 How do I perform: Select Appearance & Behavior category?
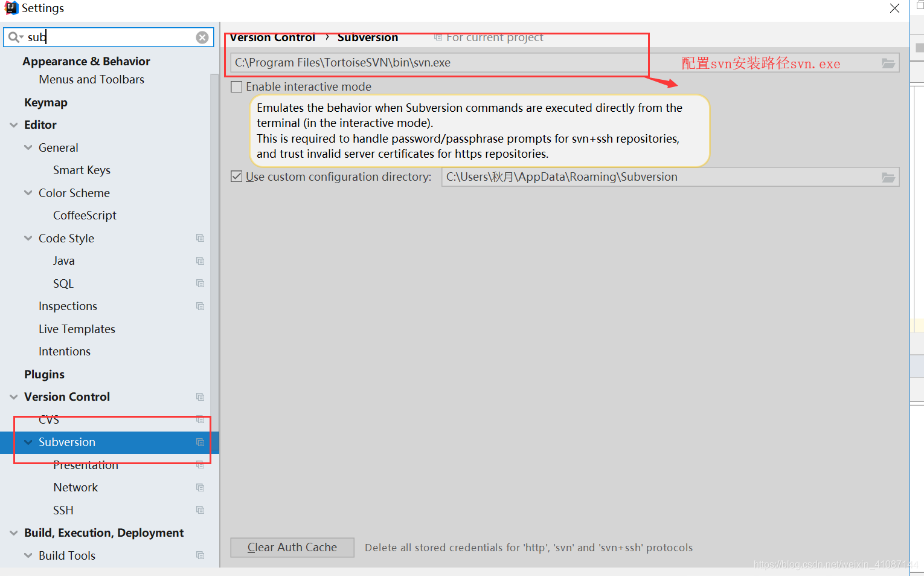(x=86, y=62)
